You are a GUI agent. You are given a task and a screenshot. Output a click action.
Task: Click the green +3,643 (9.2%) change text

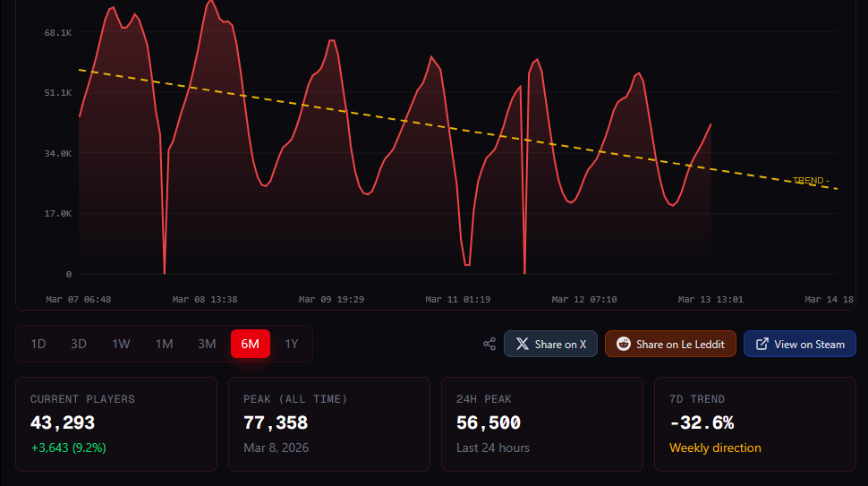click(x=68, y=448)
